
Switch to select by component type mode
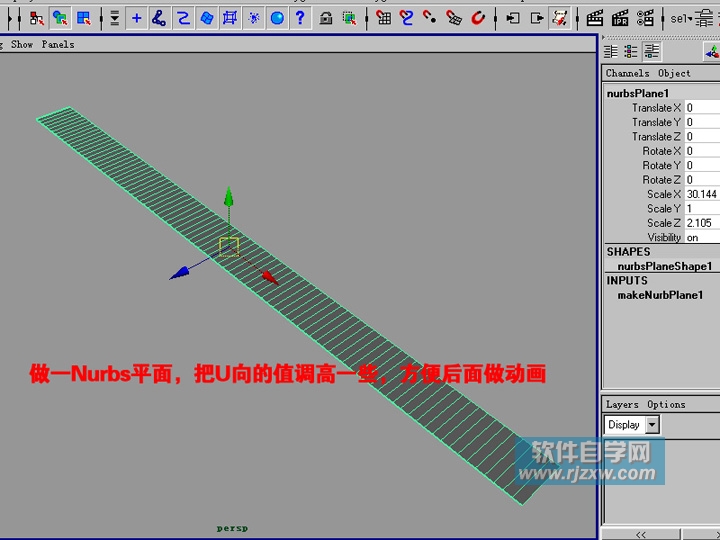click(84, 18)
